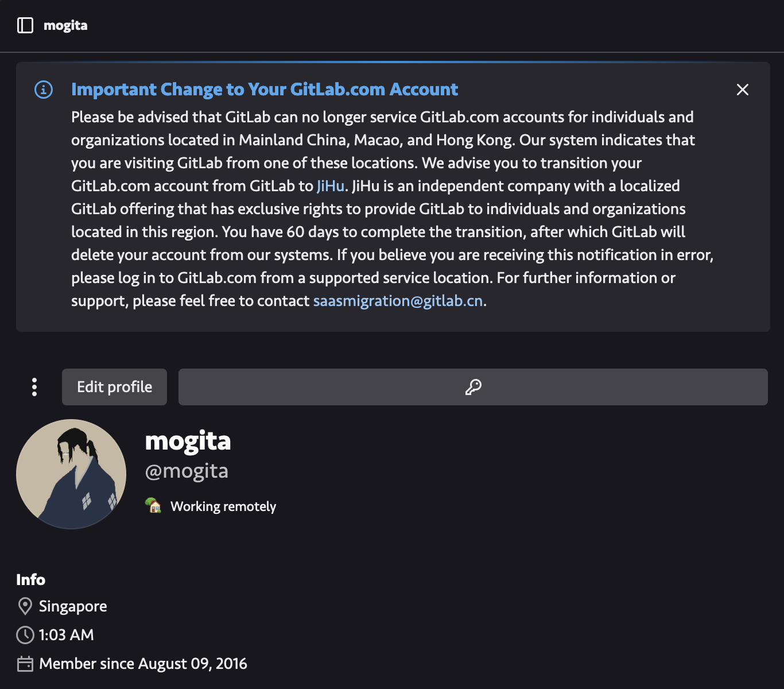Screen dimensions: 784x689
Task: Click the Singapore location text
Action: point(73,606)
